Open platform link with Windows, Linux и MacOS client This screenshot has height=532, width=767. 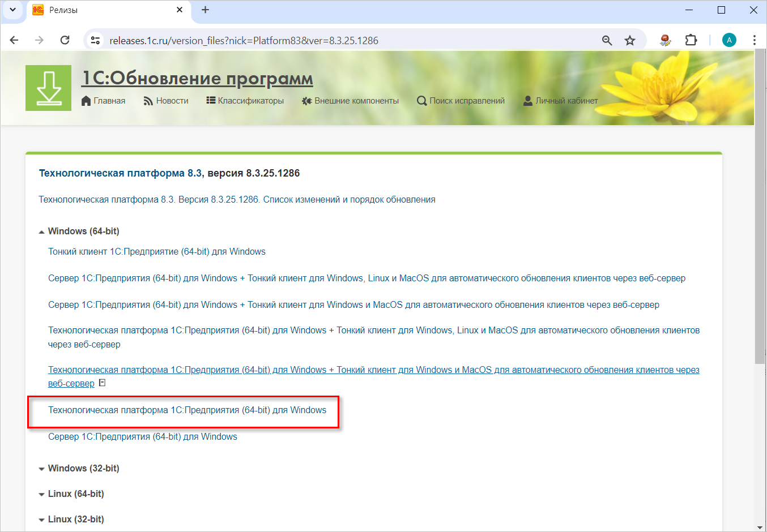[x=374, y=337]
